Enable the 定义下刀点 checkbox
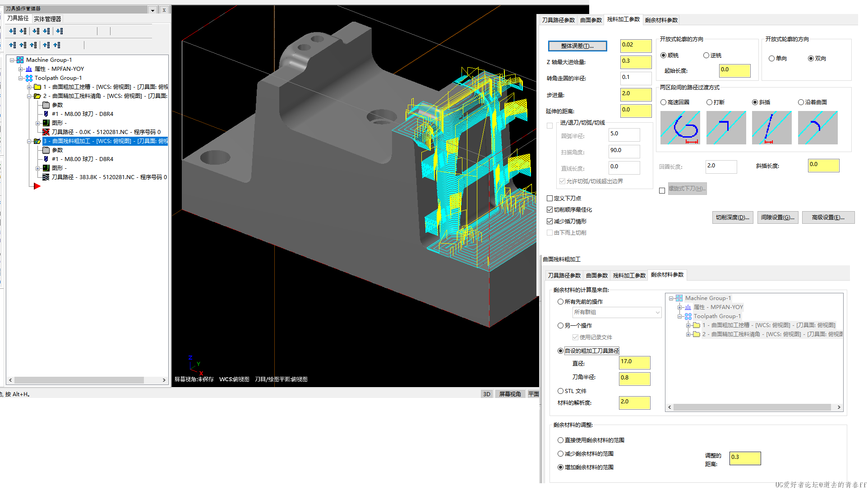The width and height of the screenshot is (868, 490). click(549, 199)
